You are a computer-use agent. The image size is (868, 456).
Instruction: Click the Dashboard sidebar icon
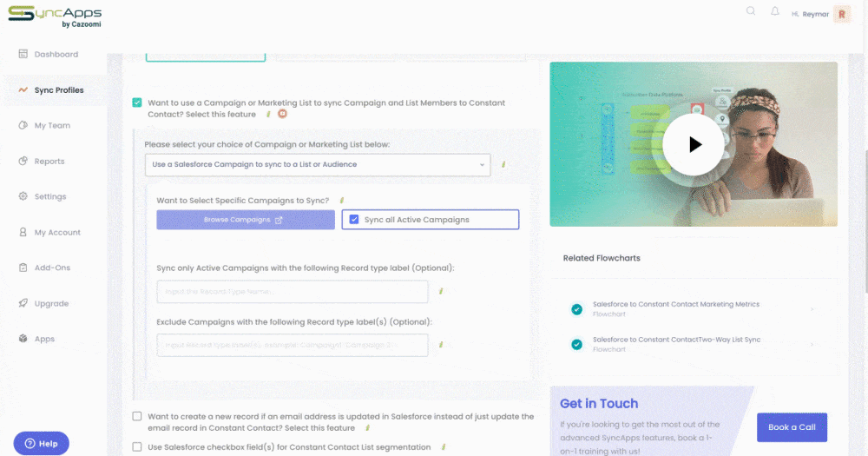[23, 54]
